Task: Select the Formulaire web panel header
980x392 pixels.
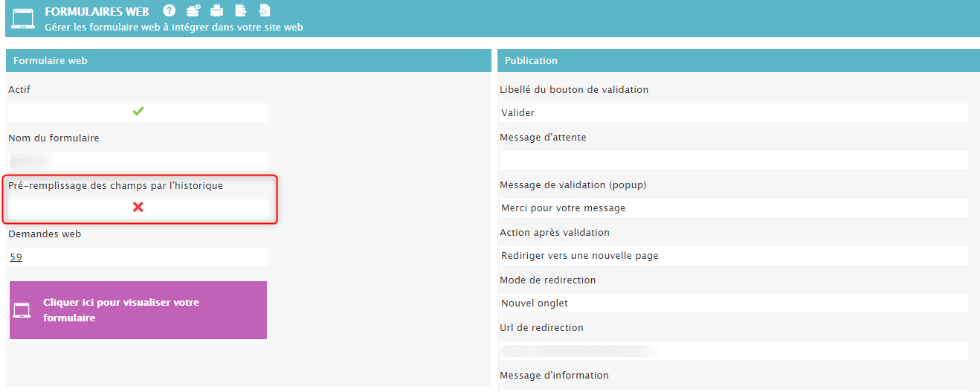Action: [247, 60]
